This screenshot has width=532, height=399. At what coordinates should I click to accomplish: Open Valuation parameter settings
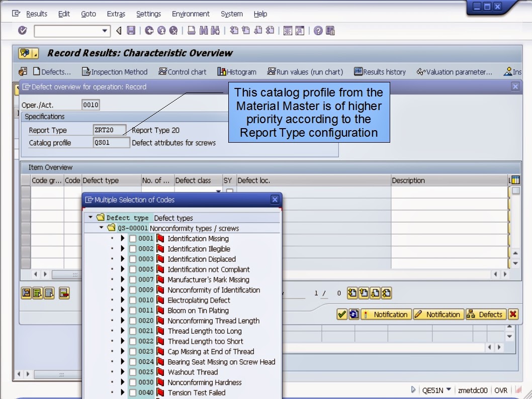pyautogui.click(x=454, y=71)
